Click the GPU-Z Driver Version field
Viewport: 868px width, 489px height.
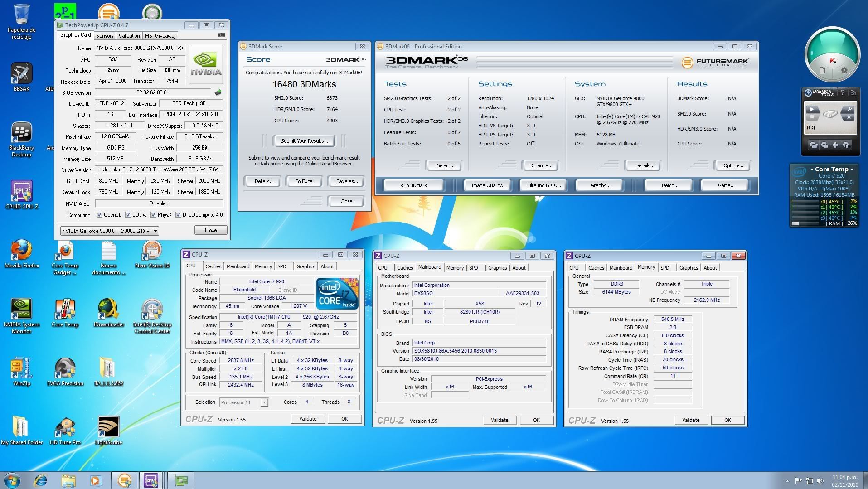point(159,170)
